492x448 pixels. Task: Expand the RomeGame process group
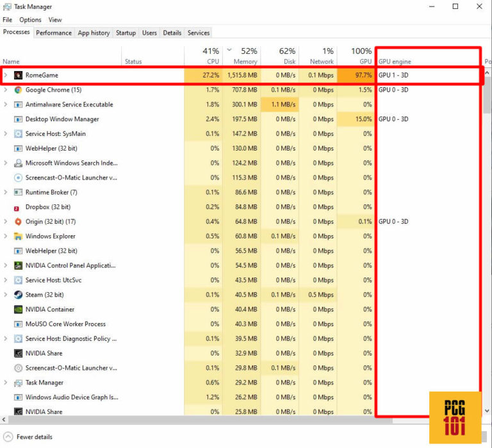tap(5, 75)
